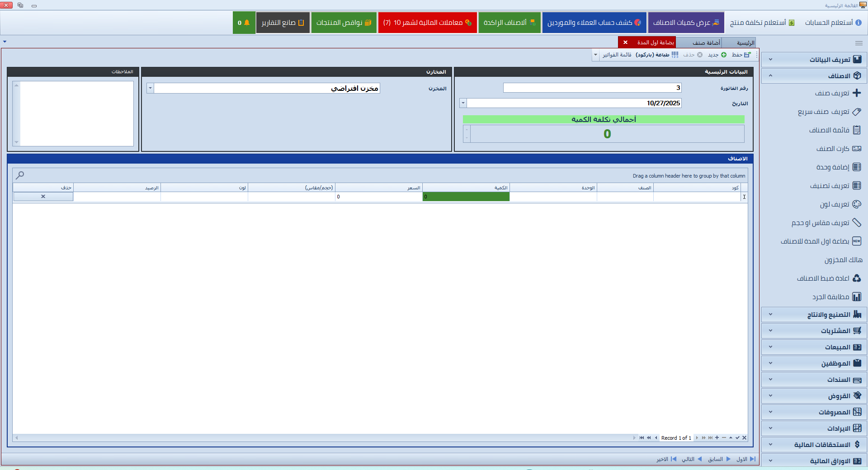Expand الاستحقاقات المالية sidebar group
This screenshot has height=470, width=868.
point(814,445)
